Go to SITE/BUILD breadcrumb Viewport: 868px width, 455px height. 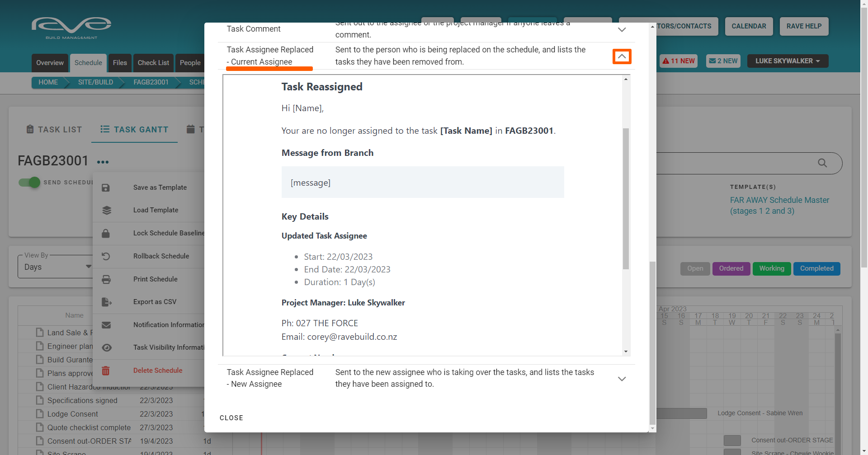click(95, 82)
